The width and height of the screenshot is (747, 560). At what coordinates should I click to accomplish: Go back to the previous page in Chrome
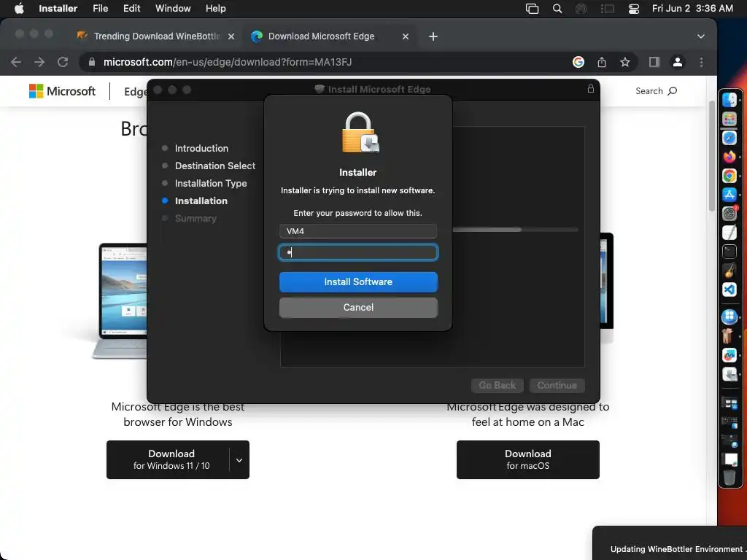[x=16, y=62]
